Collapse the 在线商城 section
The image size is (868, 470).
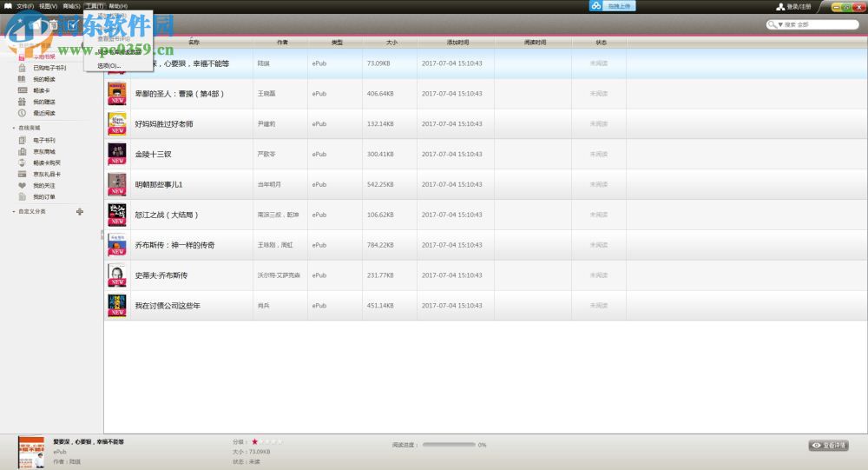coord(14,128)
